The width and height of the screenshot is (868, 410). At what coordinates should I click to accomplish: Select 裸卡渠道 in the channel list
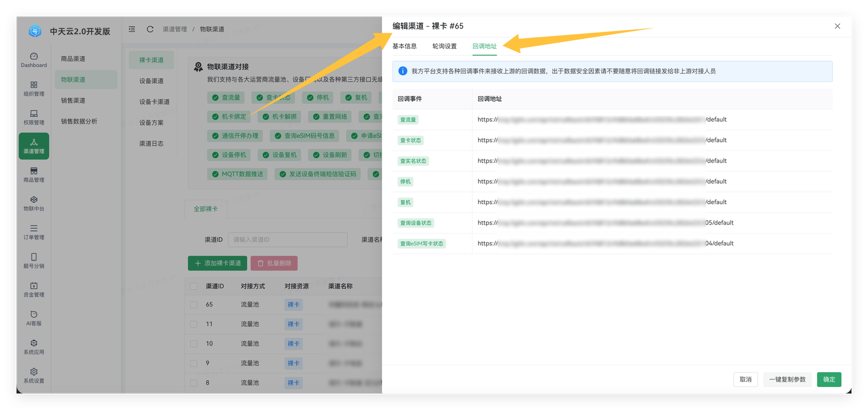coord(151,60)
